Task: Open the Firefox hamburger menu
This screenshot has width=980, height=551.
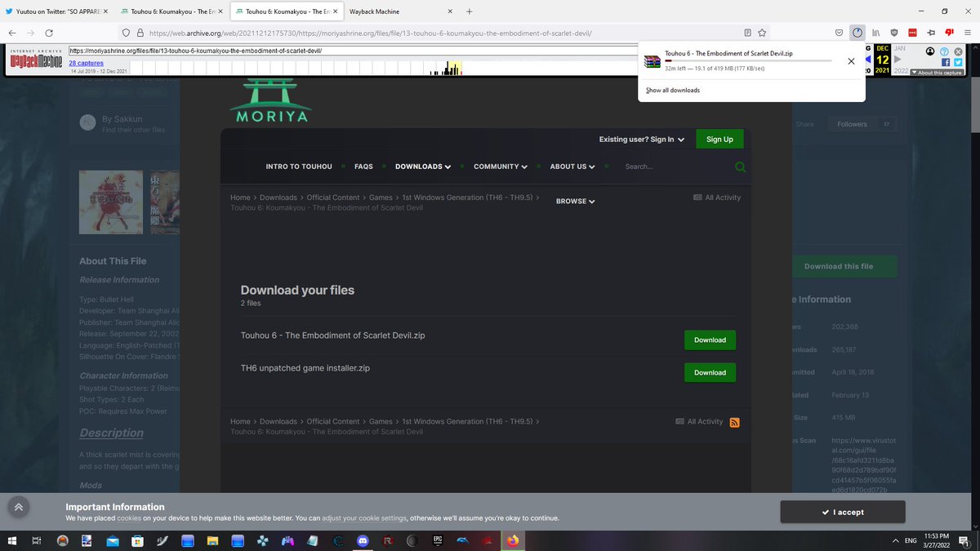Action: pos(967,33)
